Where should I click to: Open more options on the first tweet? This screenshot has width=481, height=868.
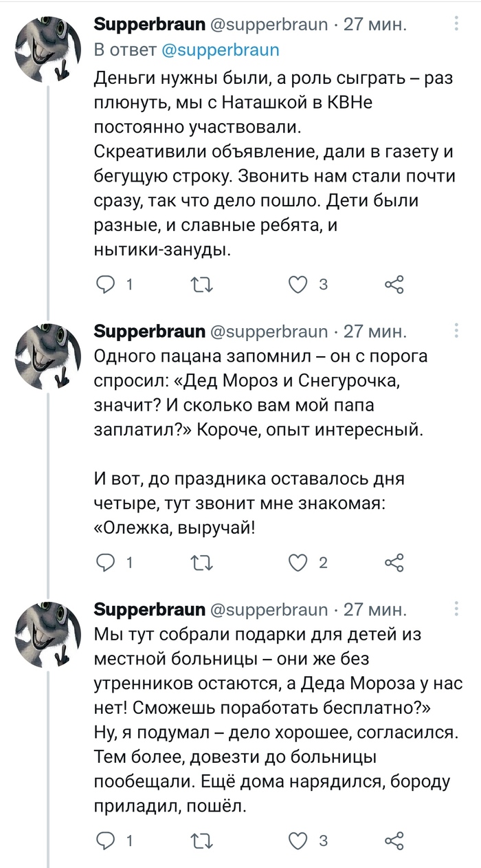457,25
